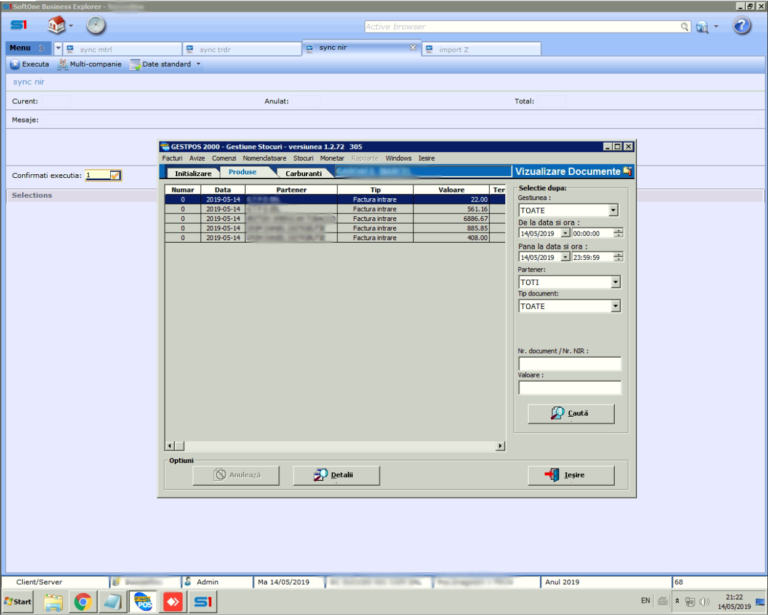Adjust the 23:59:59 end time spinner
The width and height of the screenshot is (768, 615).
(x=618, y=257)
